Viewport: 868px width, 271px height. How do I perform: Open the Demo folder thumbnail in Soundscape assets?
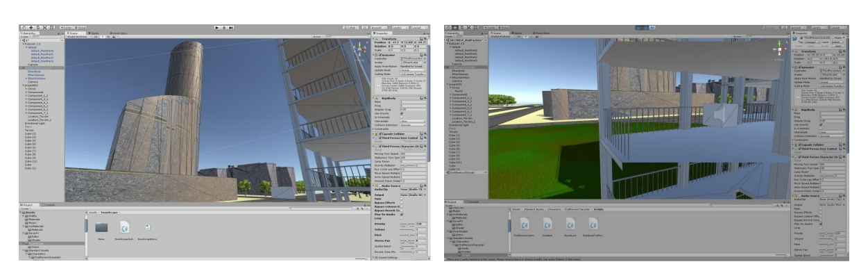click(102, 227)
